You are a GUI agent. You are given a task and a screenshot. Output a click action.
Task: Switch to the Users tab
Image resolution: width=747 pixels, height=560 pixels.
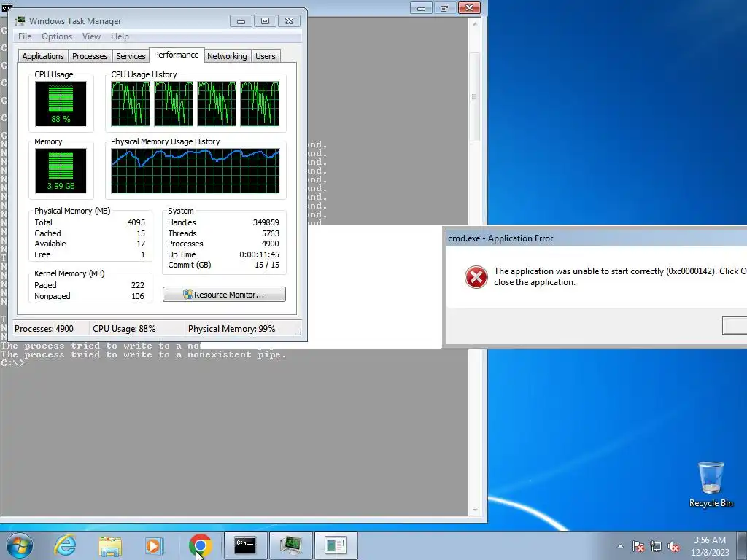(x=266, y=56)
